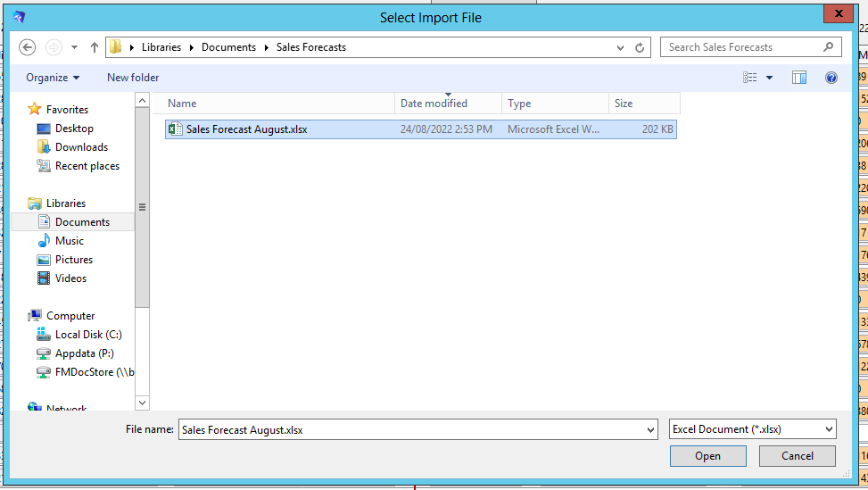Go back using the Back arrow
The width and height of the screenshot is (868, 490).
click(27, 47)
